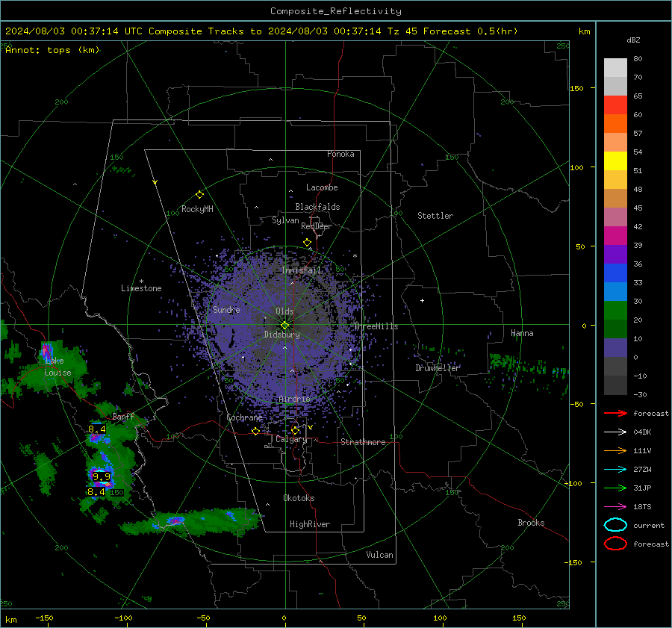Click the yellow diamond marker beside RockyMH
672x628 pixels.
199,195
